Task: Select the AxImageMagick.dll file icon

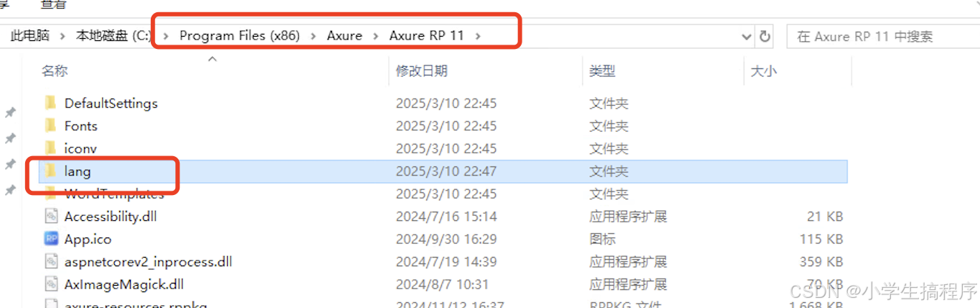Action: click(51, 284)
